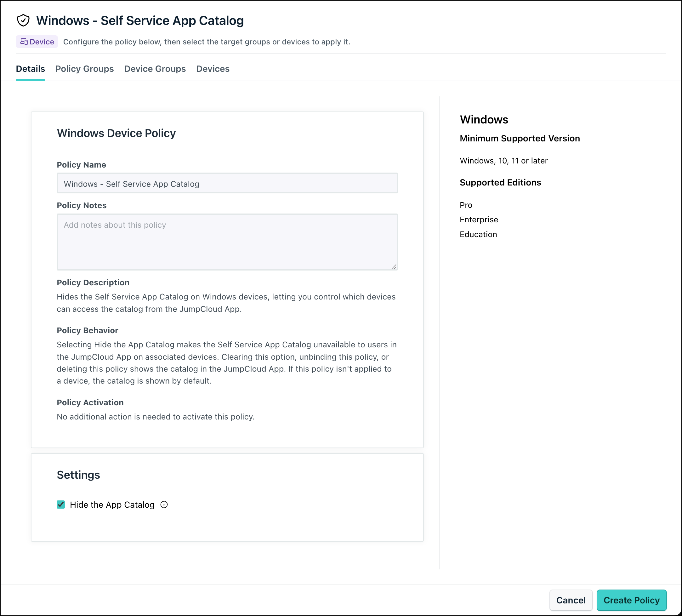Click the Create Policy button
The height and width of the screenshot is (616, 682).
[631, 600]
